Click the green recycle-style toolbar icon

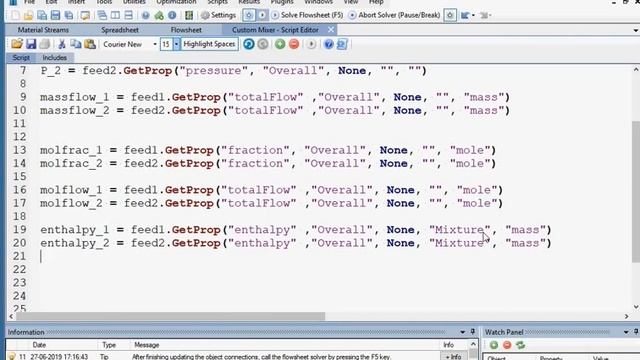[x=159, y=16]
